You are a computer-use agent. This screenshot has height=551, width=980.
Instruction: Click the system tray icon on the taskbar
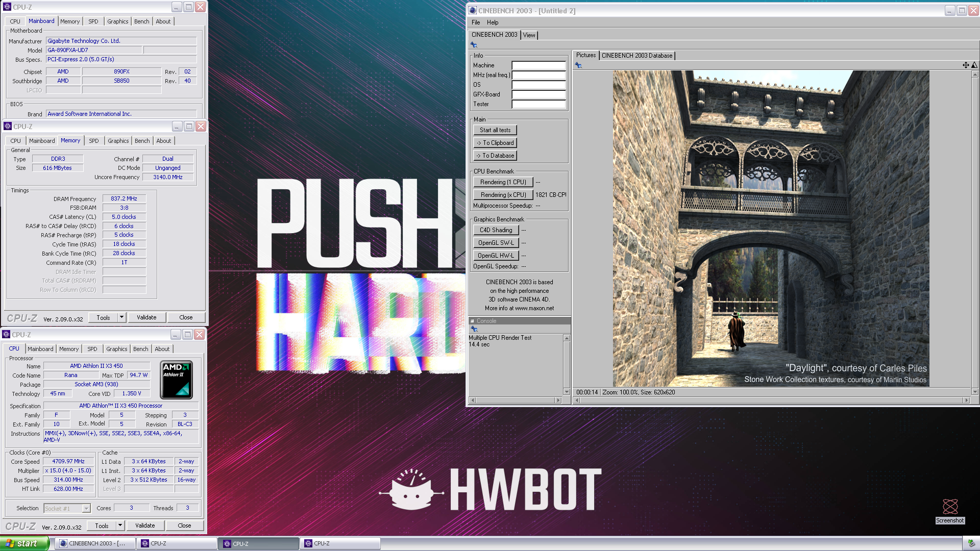point(971,544)
